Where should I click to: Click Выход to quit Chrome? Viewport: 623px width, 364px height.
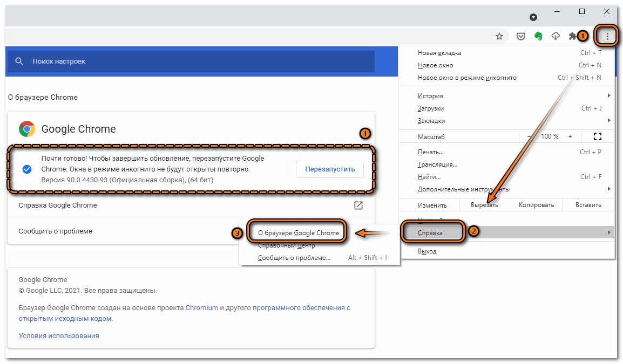[507, 251]
